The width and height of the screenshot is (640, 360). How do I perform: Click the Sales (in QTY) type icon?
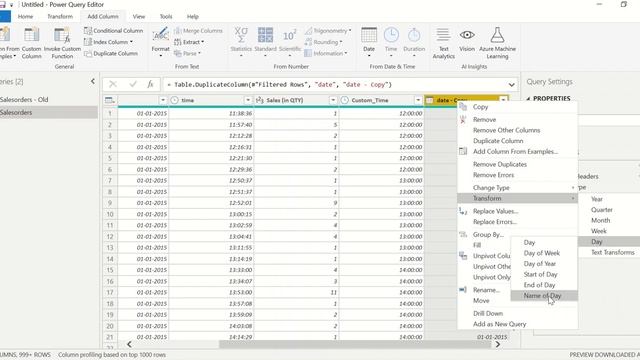(x=260, y=100)
